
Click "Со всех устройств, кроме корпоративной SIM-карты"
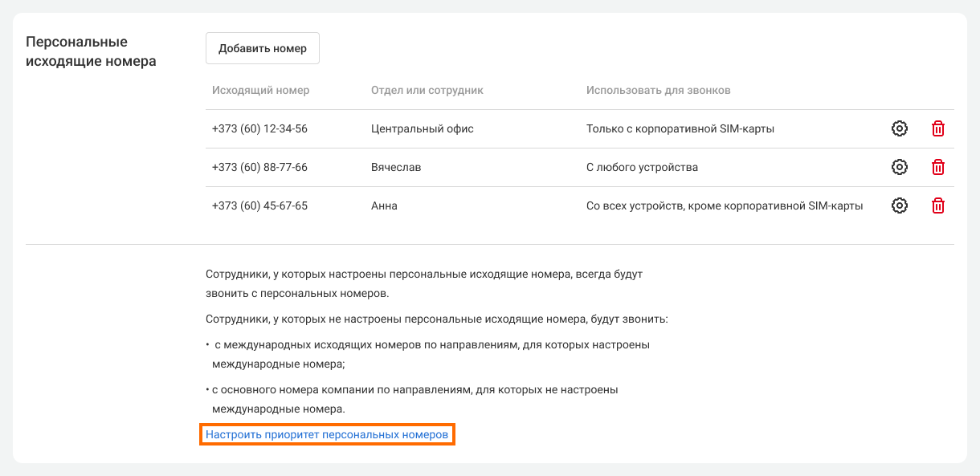point(725,205)
